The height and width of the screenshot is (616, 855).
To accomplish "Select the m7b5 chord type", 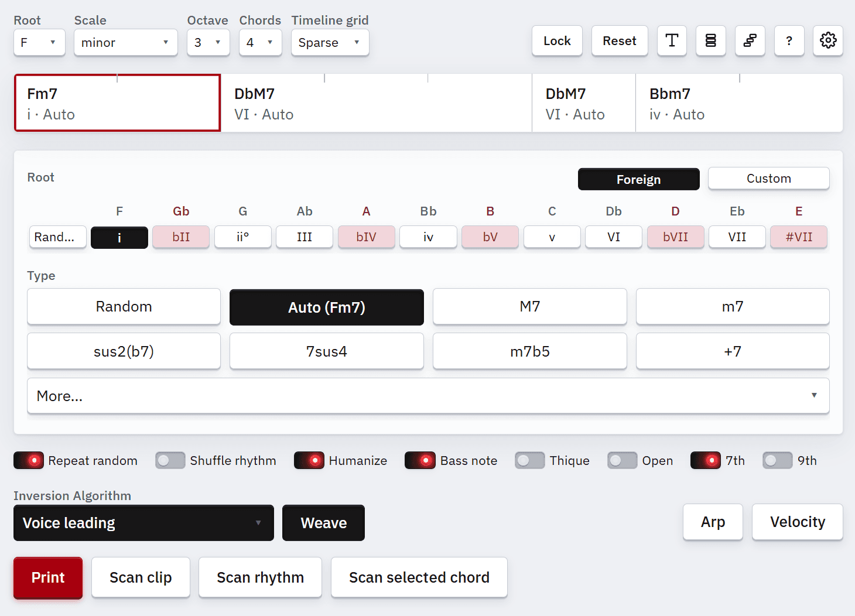I will pos(530,351).
